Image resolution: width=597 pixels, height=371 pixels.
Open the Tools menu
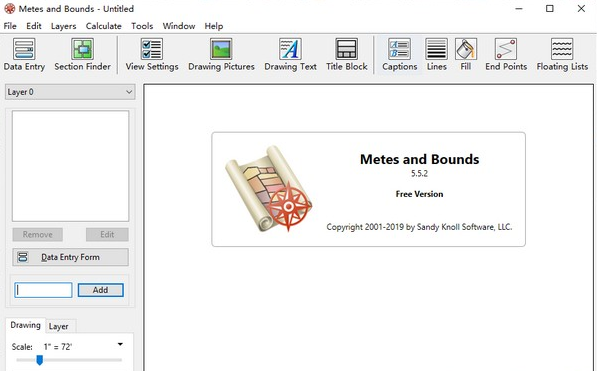[142, 26]
